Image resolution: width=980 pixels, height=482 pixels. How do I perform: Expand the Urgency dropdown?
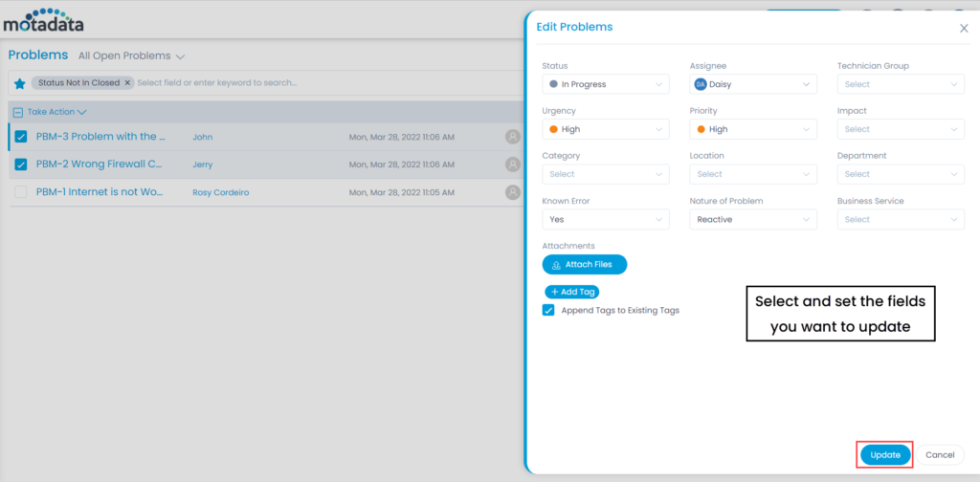(605, 129)
